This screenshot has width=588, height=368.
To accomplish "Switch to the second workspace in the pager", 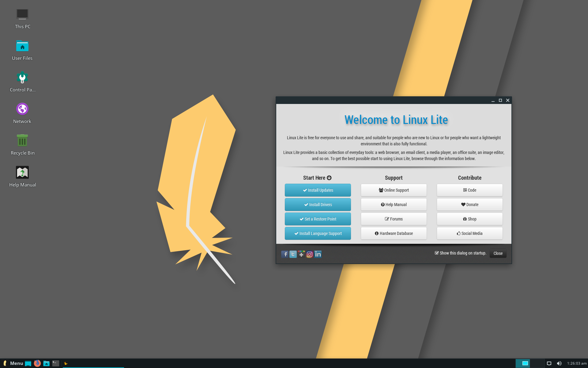I will tap(537, 363).
